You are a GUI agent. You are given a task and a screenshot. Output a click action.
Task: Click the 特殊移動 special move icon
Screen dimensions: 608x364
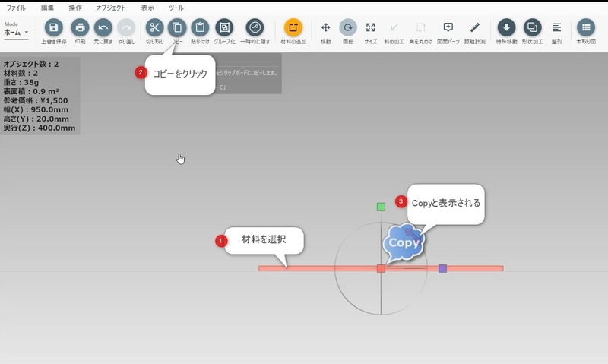(x=506, y=27)
